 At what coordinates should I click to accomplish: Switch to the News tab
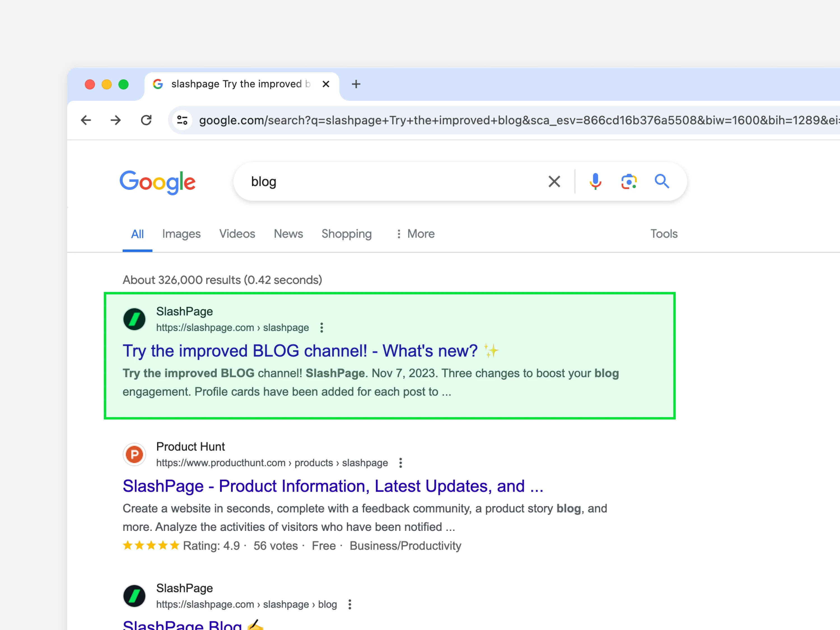tap(289, 234)
